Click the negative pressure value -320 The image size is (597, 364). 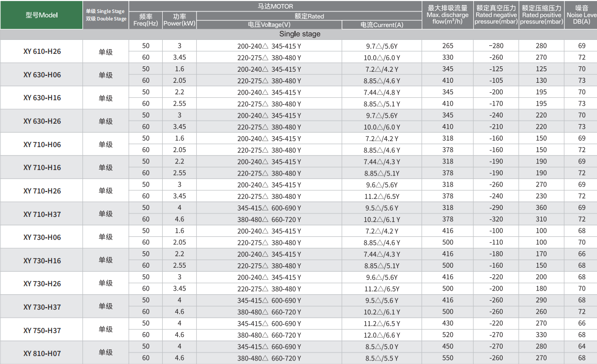[496, 219]
